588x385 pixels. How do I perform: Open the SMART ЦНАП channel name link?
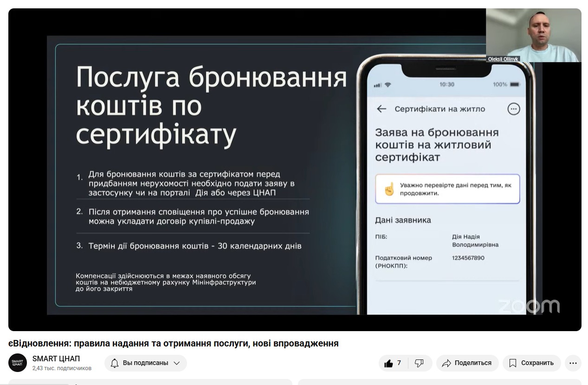pos(56,359)
